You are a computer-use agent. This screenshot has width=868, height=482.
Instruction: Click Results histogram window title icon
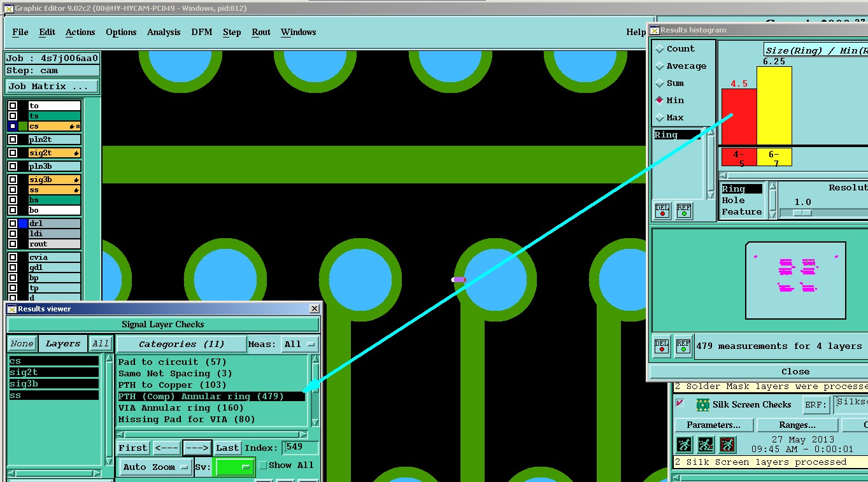(x=654, y=30)
